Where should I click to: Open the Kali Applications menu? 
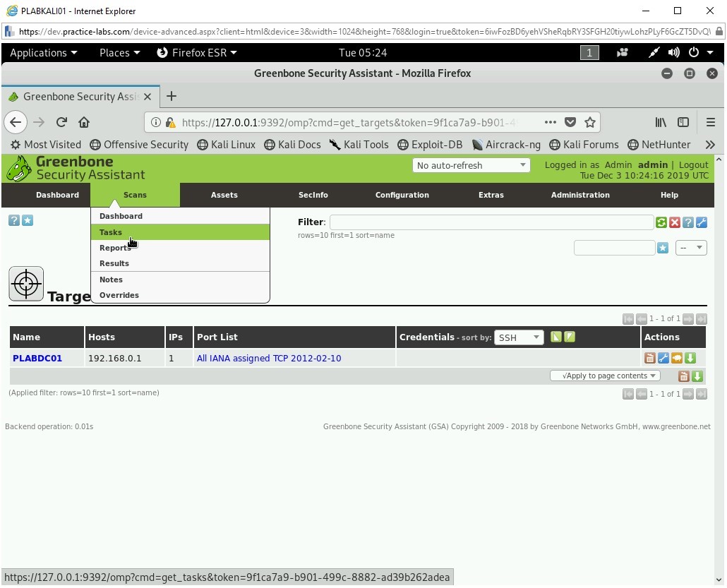[x=43, y=52]
